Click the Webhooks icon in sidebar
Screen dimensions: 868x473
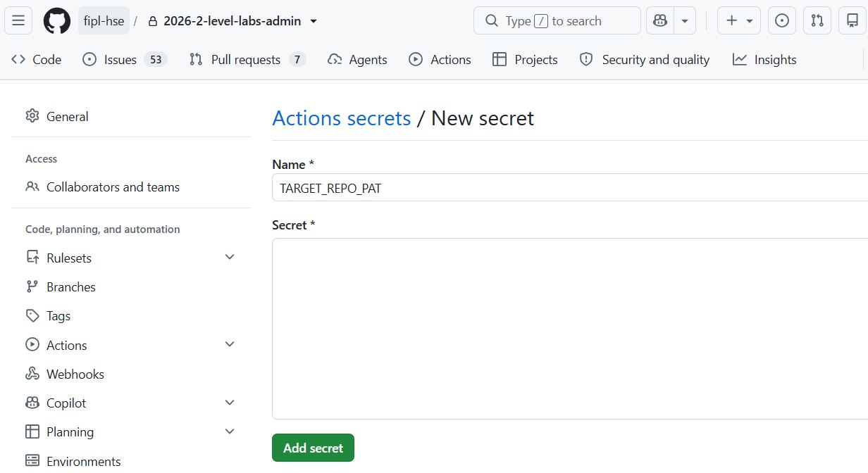pyautogui.click(x=32, y=374)
